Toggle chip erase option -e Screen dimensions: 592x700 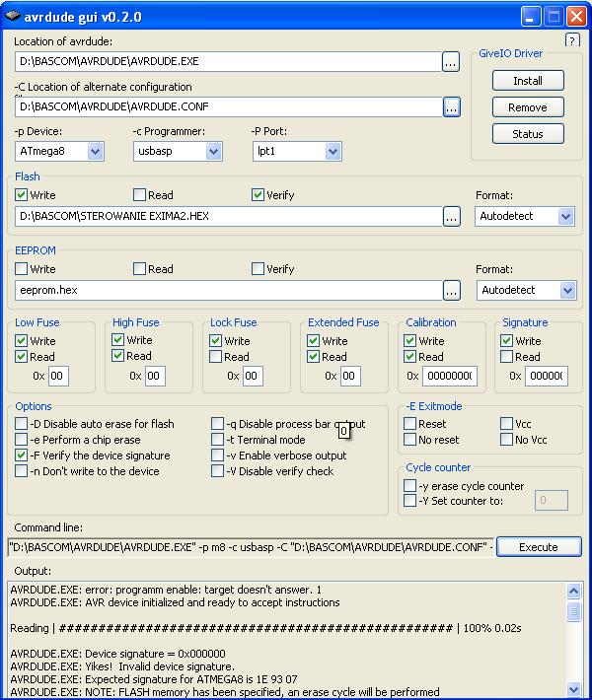(x=22, y=440)
